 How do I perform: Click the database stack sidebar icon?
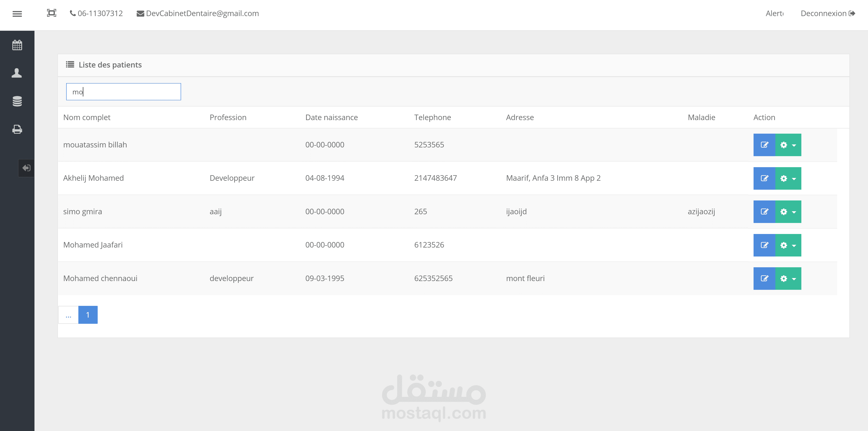(17, 101)
